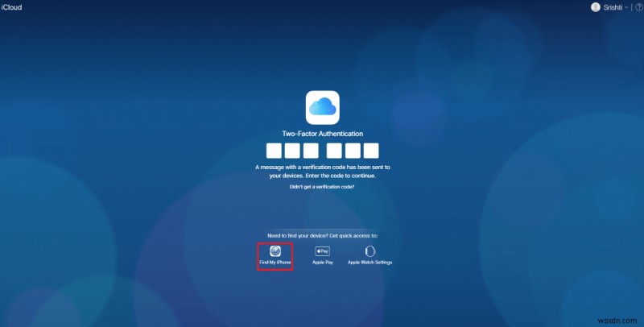This screenshot has width=644, height=327.
Task: Focus the second verification code box
Action: (292, 151)
